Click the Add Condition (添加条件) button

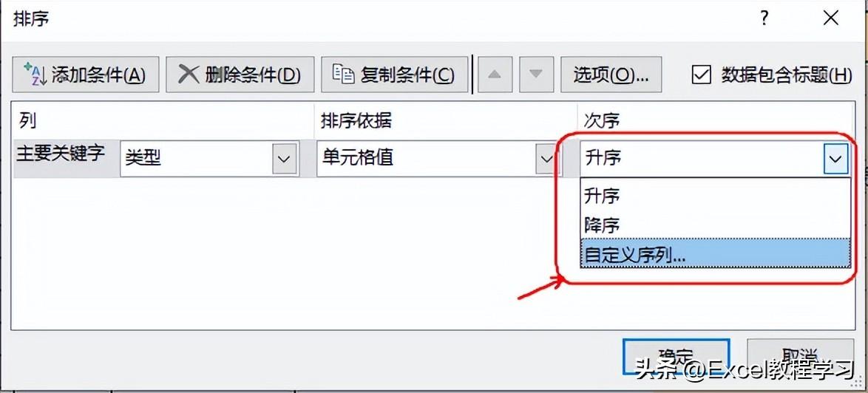(x=85, y=74)
